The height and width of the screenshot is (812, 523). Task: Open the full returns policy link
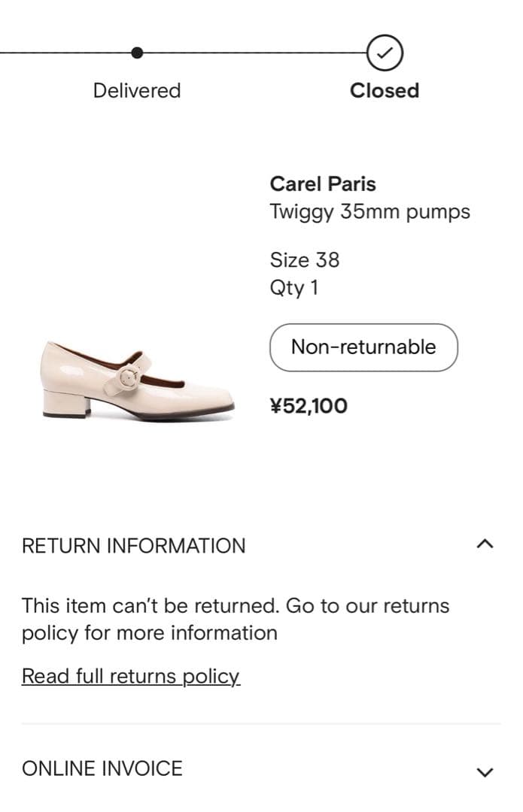point(130,675)
